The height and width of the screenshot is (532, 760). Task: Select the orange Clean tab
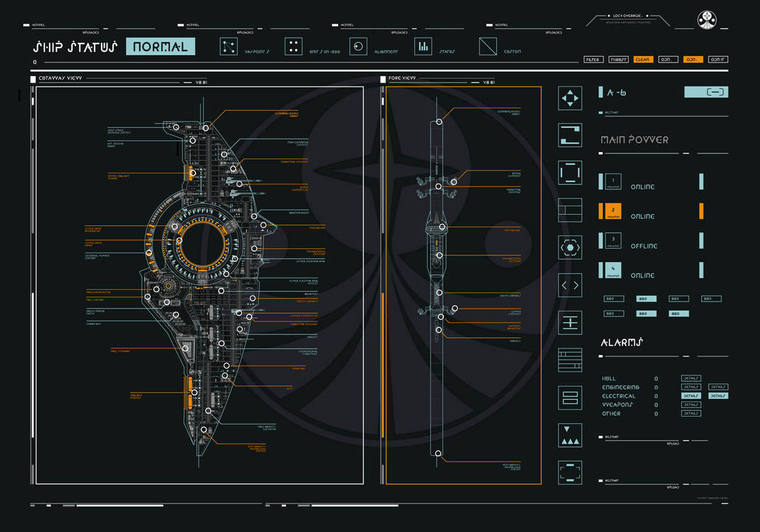coord(643,60)
